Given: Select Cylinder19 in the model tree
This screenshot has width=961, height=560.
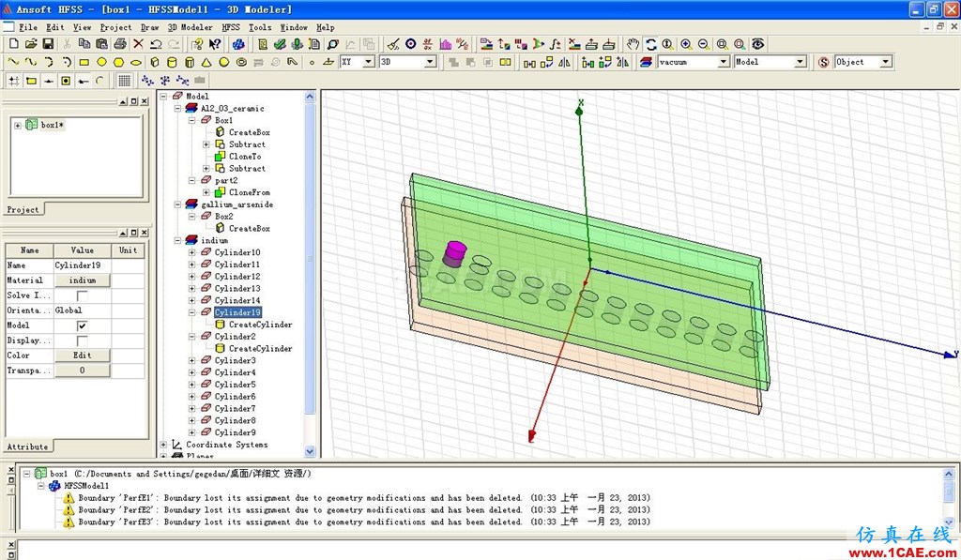Looking at the screenshot, I should pos(237,312).
